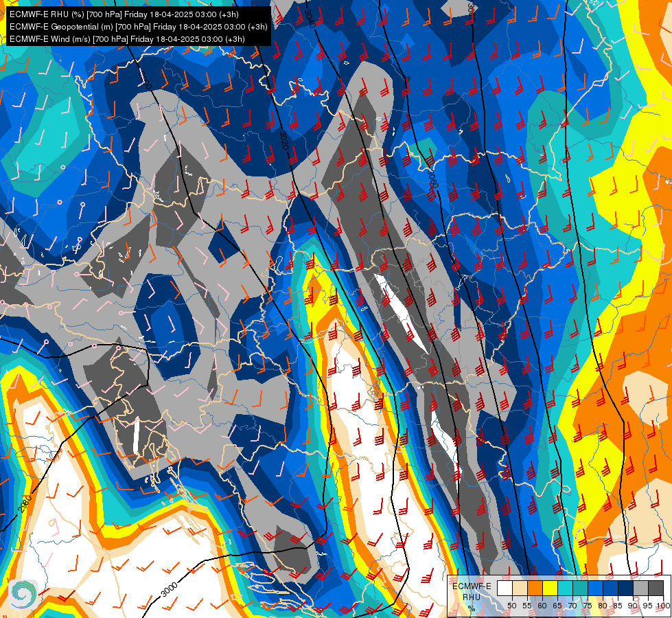
Task: Select the beige 50-55% legend swatch
Action: (x=520, y=588)
